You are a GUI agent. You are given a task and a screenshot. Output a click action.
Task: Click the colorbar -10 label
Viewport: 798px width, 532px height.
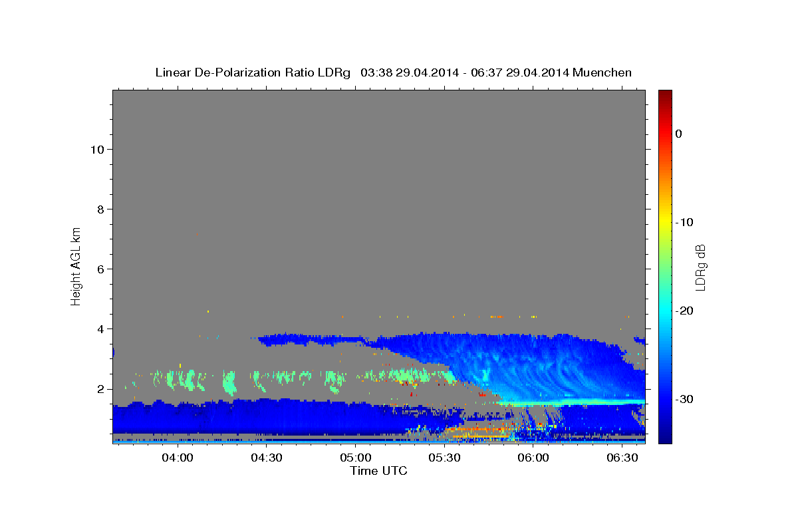[685, 222]
